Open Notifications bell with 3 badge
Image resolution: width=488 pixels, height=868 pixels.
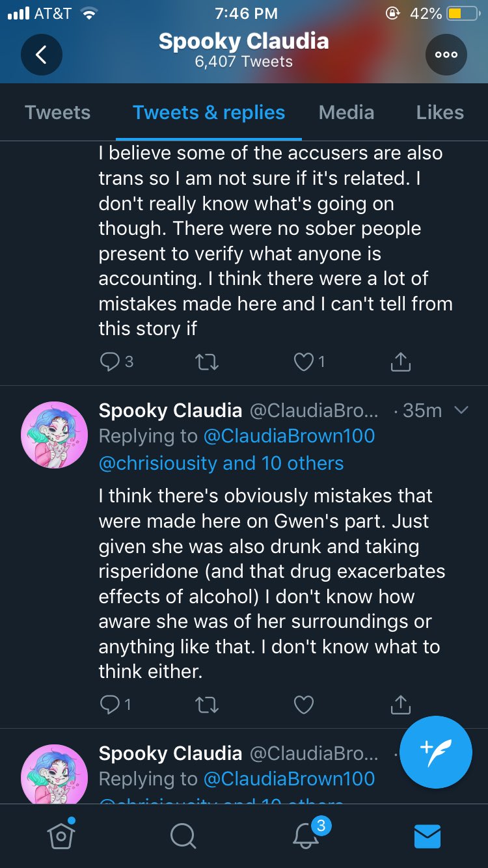[306, 835]
